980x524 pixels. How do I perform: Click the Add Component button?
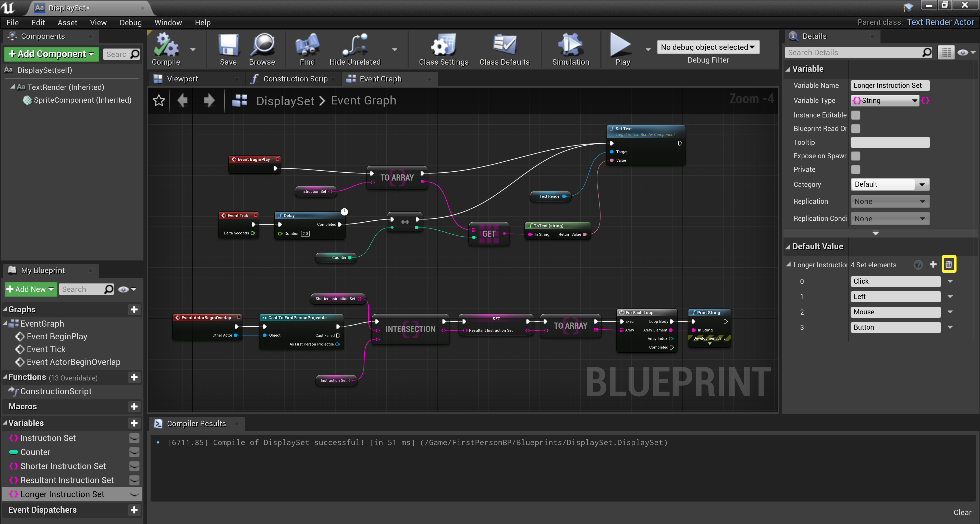point(51,54)
